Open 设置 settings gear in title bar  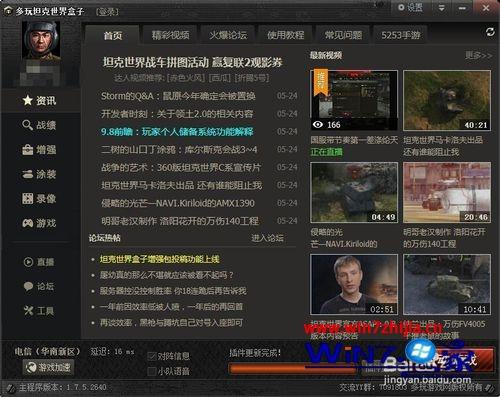point(410,8)
